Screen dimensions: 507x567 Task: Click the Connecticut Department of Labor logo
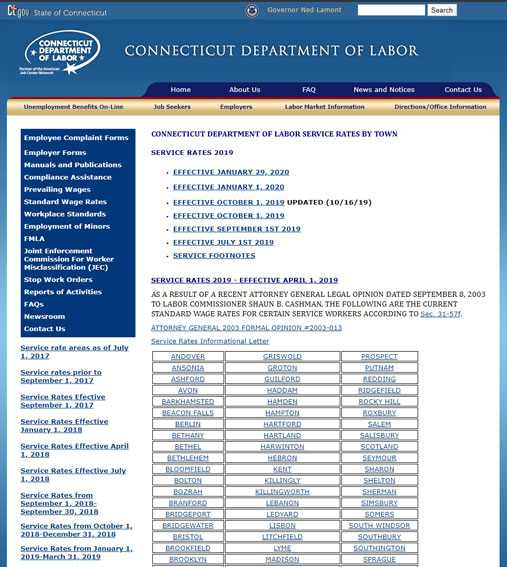pos(60,53)
